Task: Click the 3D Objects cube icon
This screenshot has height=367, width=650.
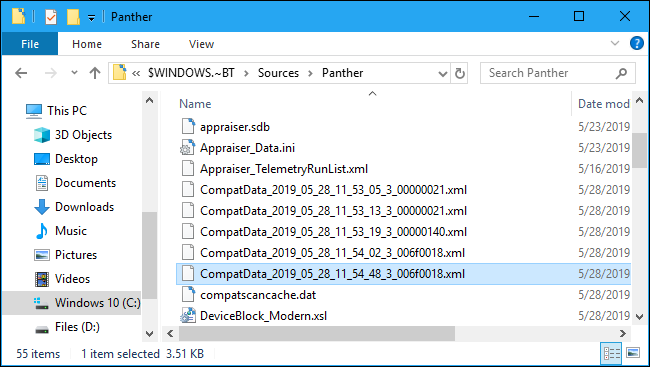Action: pos(41,135)
